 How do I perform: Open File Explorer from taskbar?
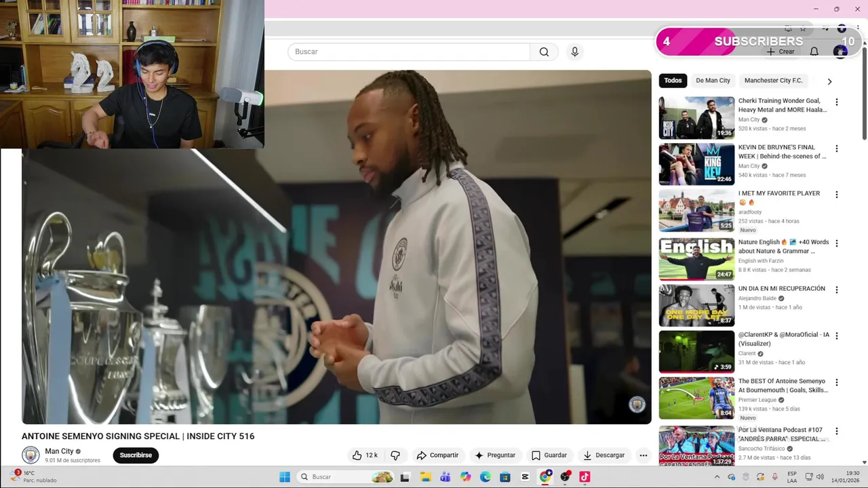point(425,476)
